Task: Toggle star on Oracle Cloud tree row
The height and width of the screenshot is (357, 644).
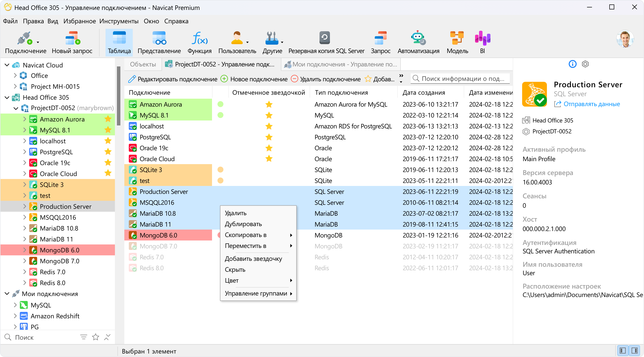Action: pyautogui.click(x=108, y=173)
